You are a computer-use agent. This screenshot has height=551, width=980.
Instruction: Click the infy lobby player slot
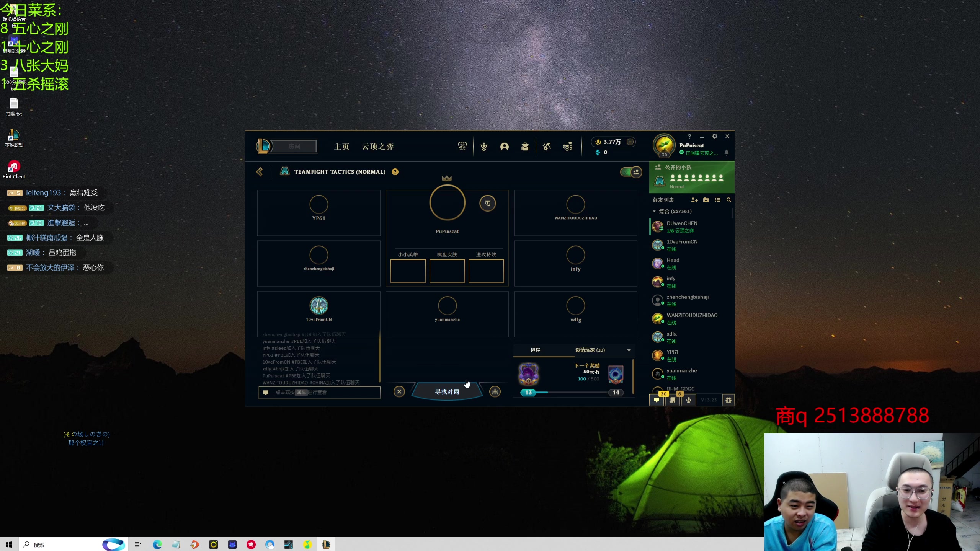click(x=576, y=263)
